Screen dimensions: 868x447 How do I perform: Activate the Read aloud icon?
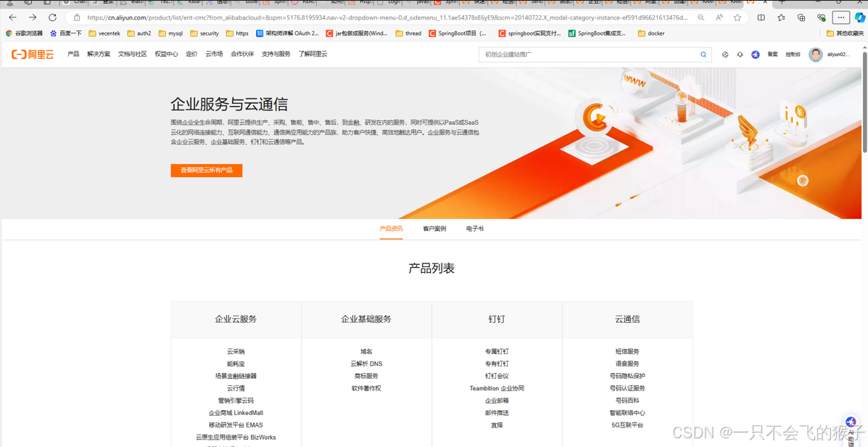point(719,17)
